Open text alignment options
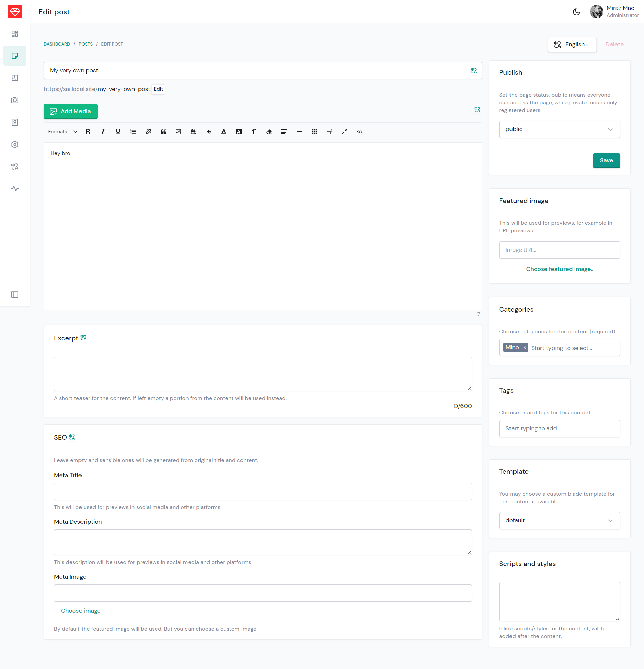This screenshot has width=644, height=669. pyautogui.click(x=284, y=132)
